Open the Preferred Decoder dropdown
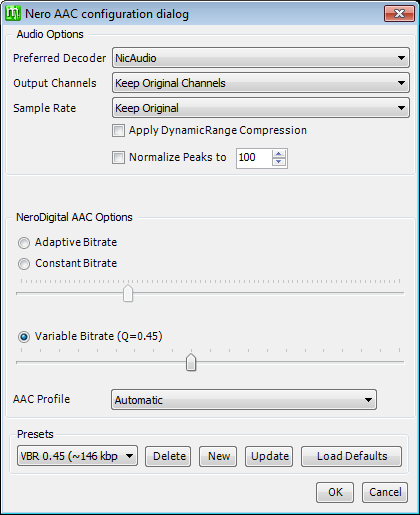 (261, 58)
